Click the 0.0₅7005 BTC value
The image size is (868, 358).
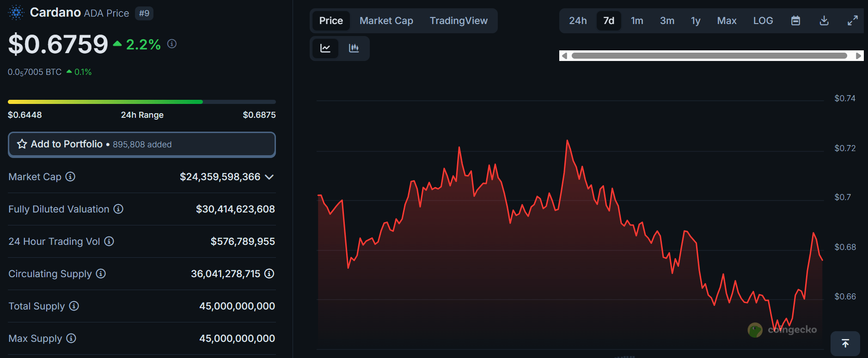(35, 72)
